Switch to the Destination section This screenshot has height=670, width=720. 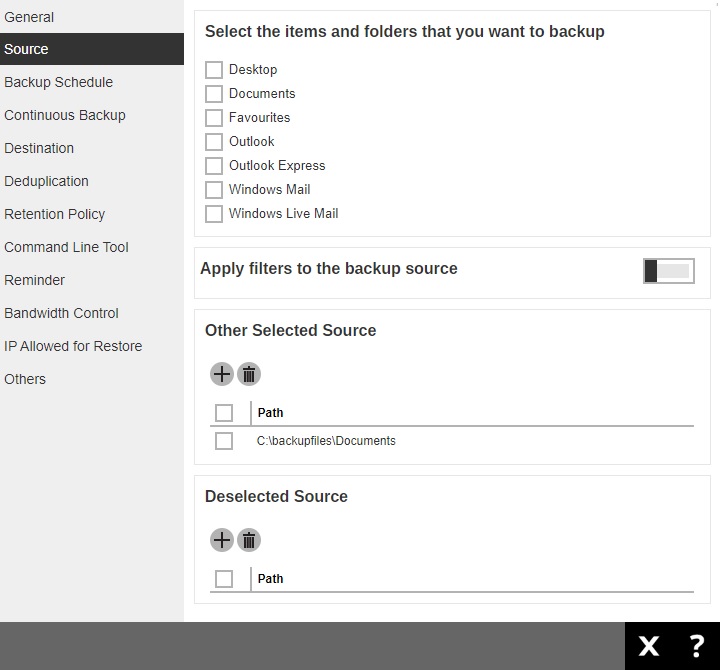(92, 148)
